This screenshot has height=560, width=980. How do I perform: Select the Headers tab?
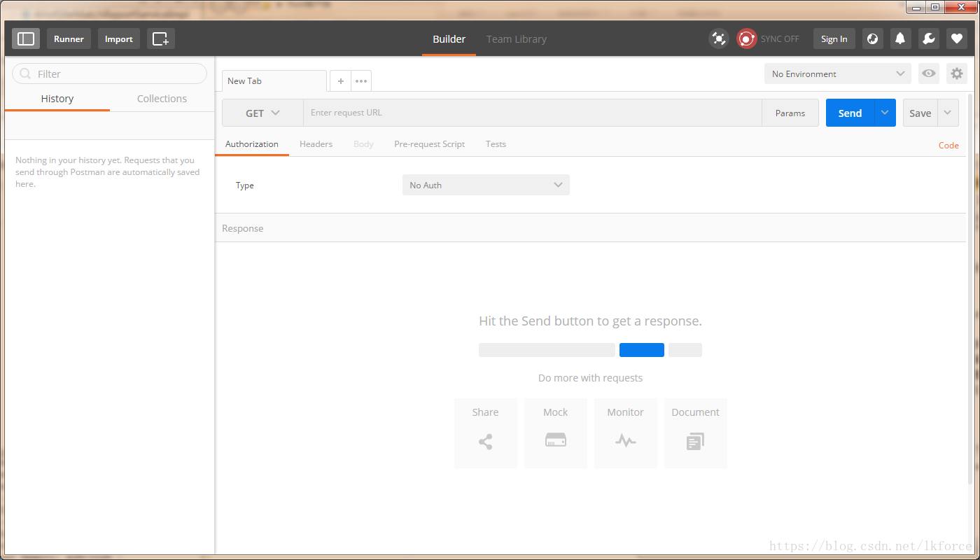click(316, 143)
